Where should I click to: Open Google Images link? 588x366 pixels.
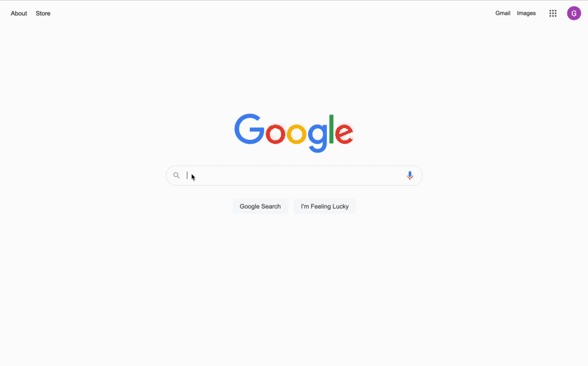coord(526,13)
